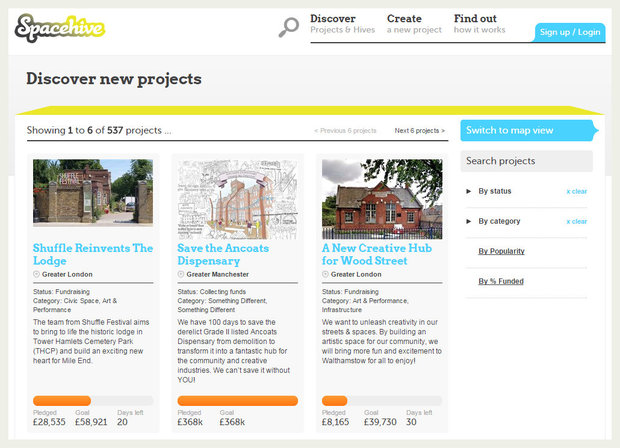Clear the status filter

click(x=576, y=191)
